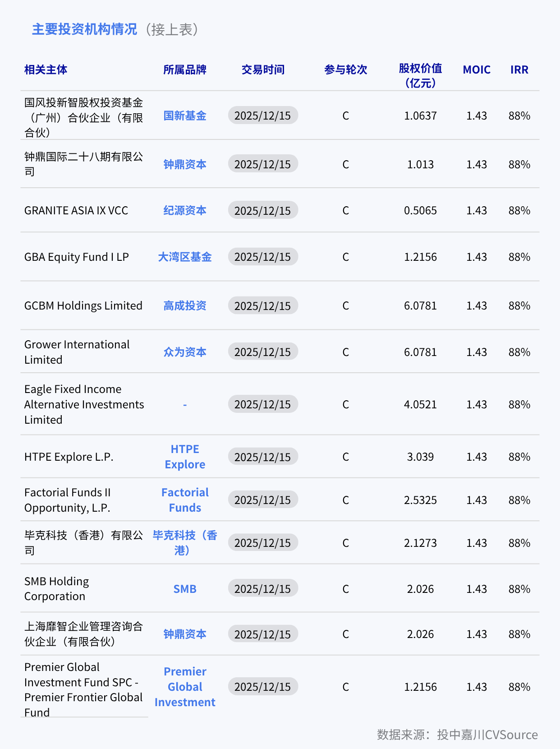Open the 毕克科技（香港）brand link
Image resolution: width=560 pixels, height=749 pixels.
pos(185,543)
